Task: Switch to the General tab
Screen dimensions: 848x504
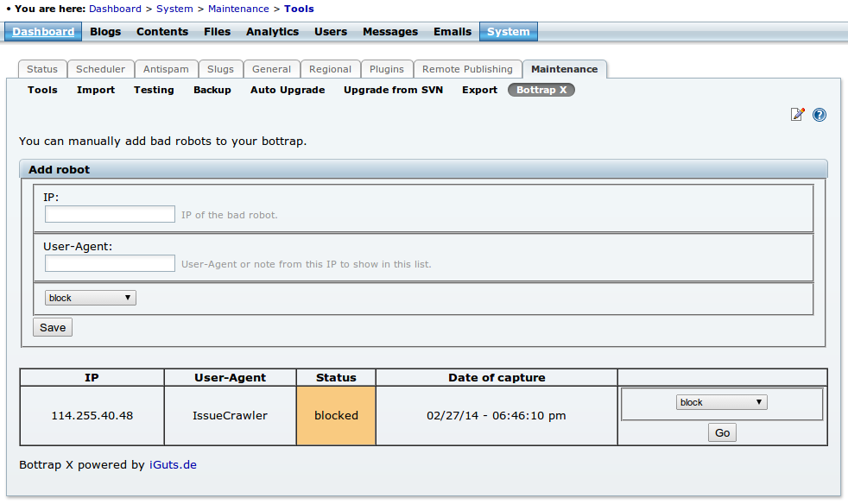Action: tap(271, 69)
